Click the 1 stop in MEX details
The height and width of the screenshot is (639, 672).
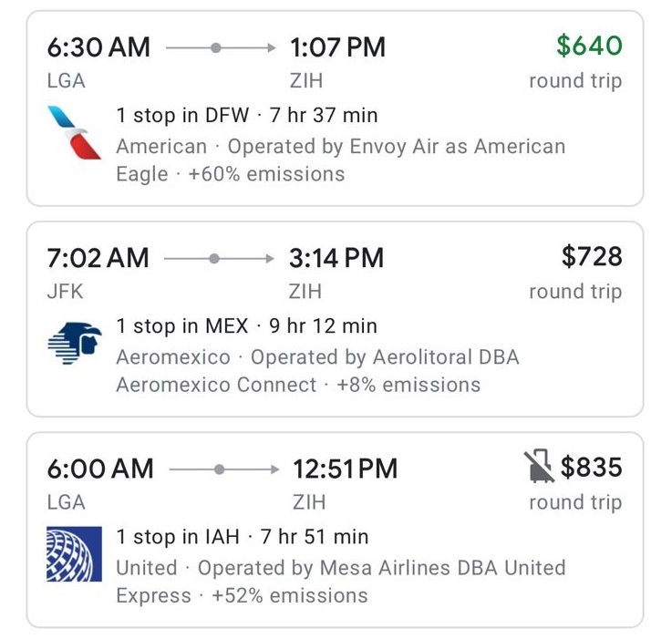183,326
